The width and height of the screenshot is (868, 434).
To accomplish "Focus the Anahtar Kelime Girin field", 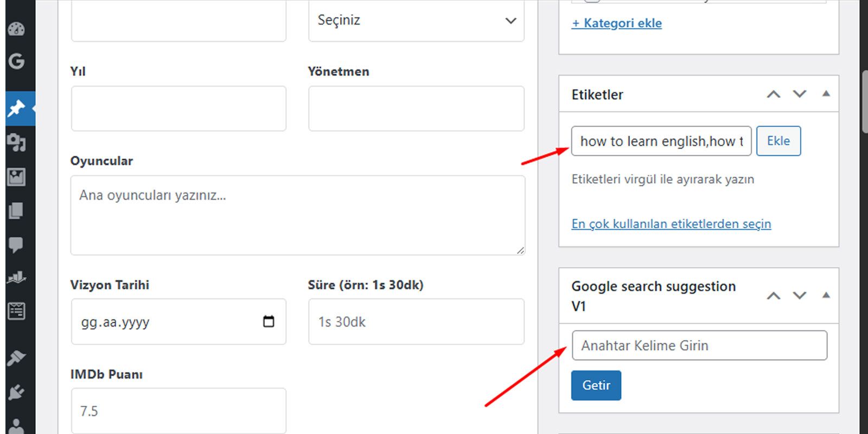I will [699, 346].
